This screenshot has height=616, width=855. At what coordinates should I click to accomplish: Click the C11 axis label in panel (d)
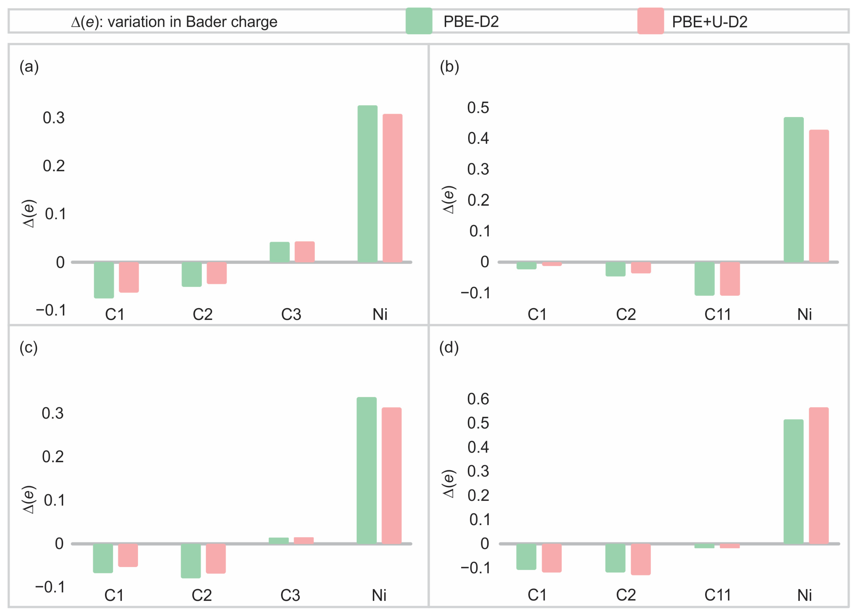tap(717, 595)
